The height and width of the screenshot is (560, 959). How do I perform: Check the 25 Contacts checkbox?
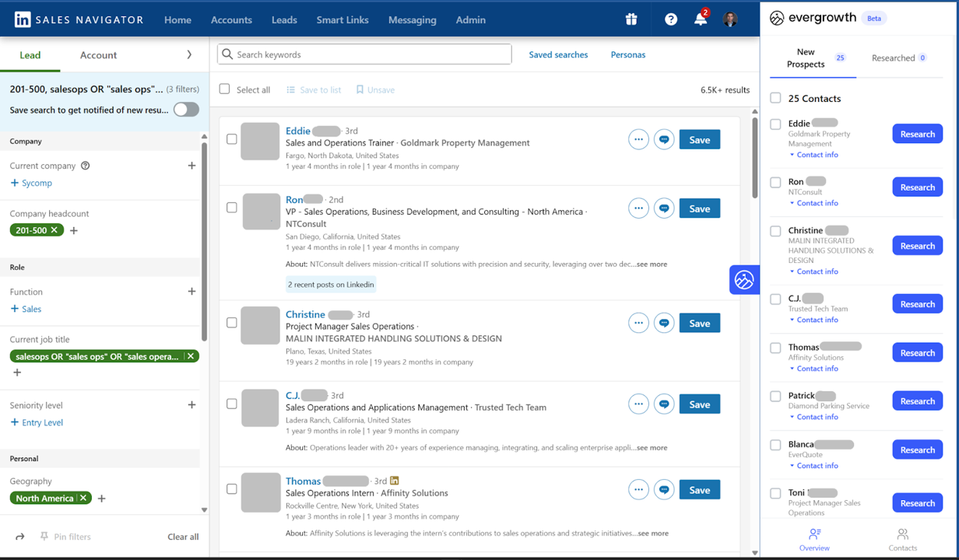click(x=775, y=98)
